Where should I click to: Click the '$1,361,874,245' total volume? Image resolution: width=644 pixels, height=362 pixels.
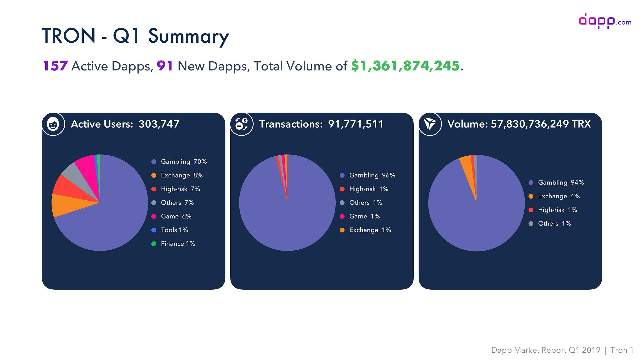(405, 66)
